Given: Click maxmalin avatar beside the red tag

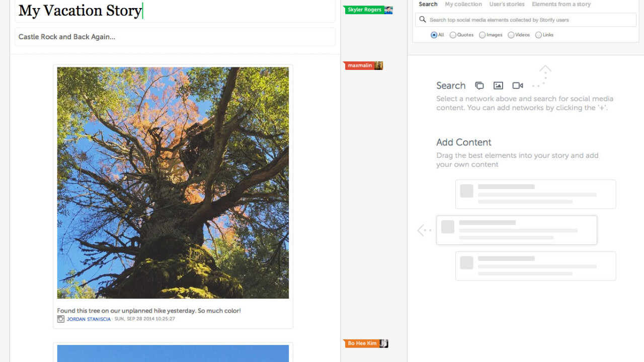Looking at the screenshot, I should [378, 65].
